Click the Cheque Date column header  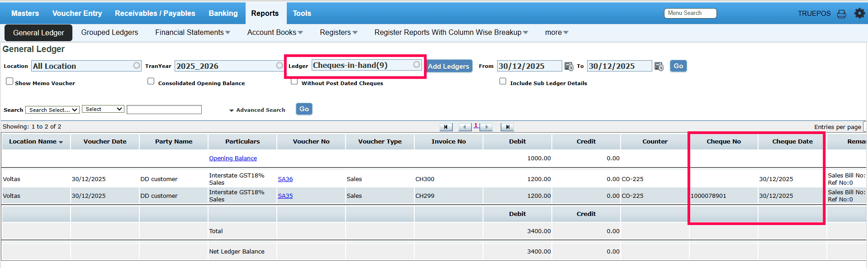[x=792, y=142]
